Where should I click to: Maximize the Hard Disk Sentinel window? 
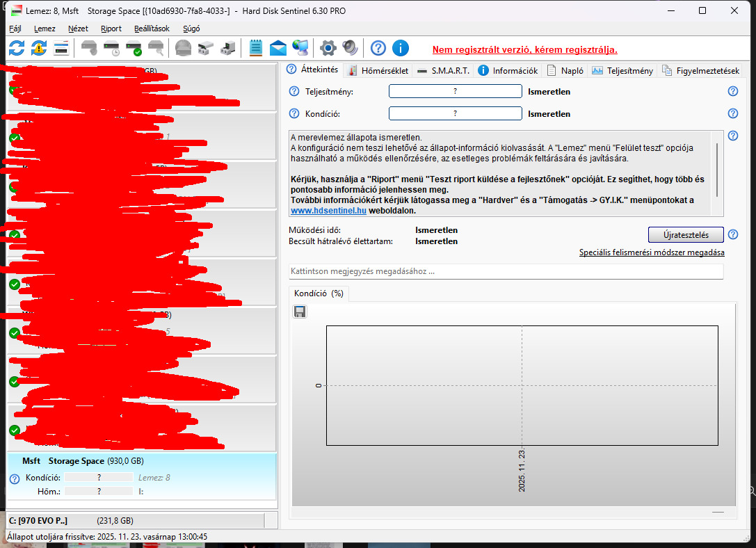(x=702, y=10)
